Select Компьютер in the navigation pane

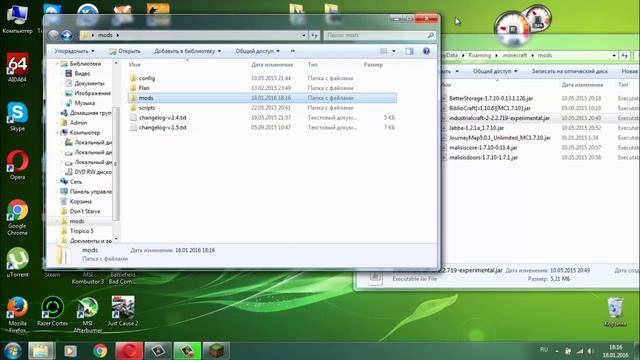coord(84,133)
